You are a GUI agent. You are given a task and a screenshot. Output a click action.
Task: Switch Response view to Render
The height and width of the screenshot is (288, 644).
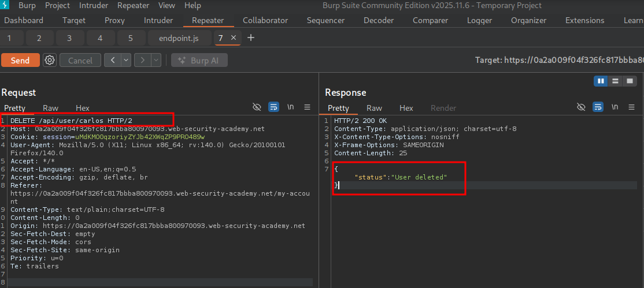tap(443, 109)
